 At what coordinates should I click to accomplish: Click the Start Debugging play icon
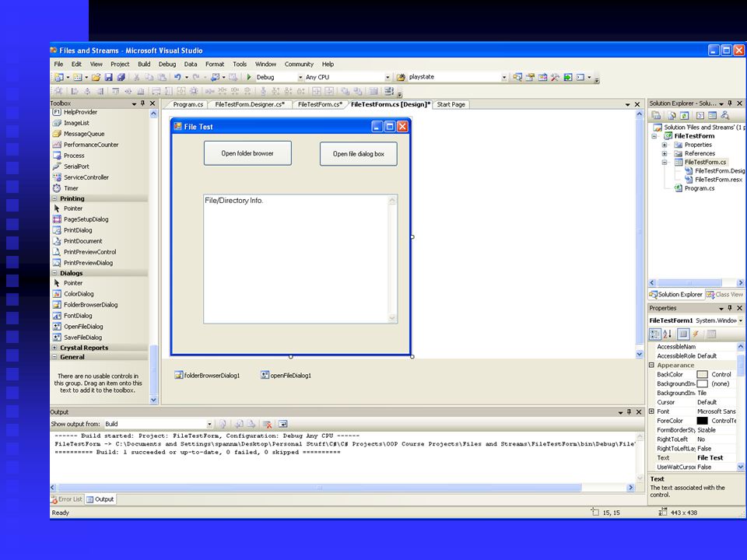point(249,77)
